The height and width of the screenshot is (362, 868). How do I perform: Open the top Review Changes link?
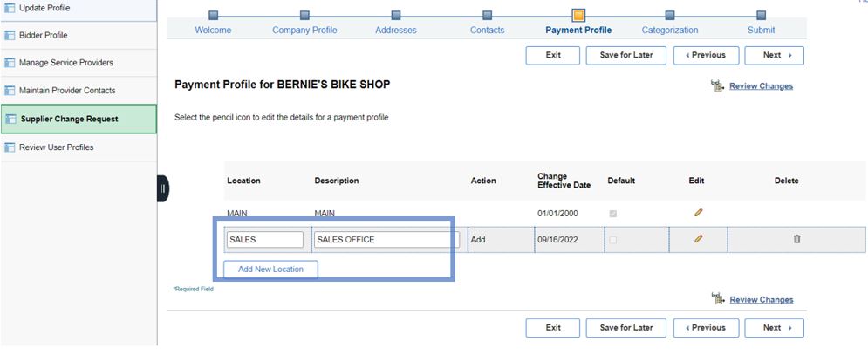pos(762,86)
